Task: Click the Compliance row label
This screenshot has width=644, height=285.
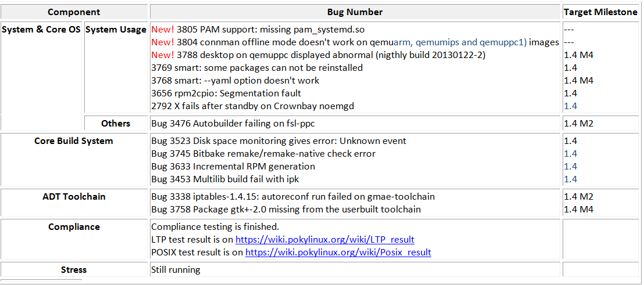Action: (74, 227)
